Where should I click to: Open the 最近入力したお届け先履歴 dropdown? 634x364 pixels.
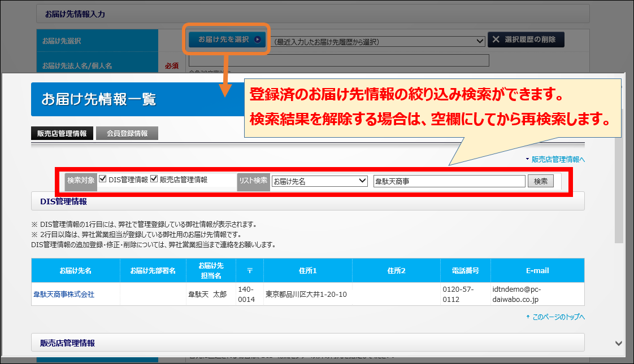[377, 41]
